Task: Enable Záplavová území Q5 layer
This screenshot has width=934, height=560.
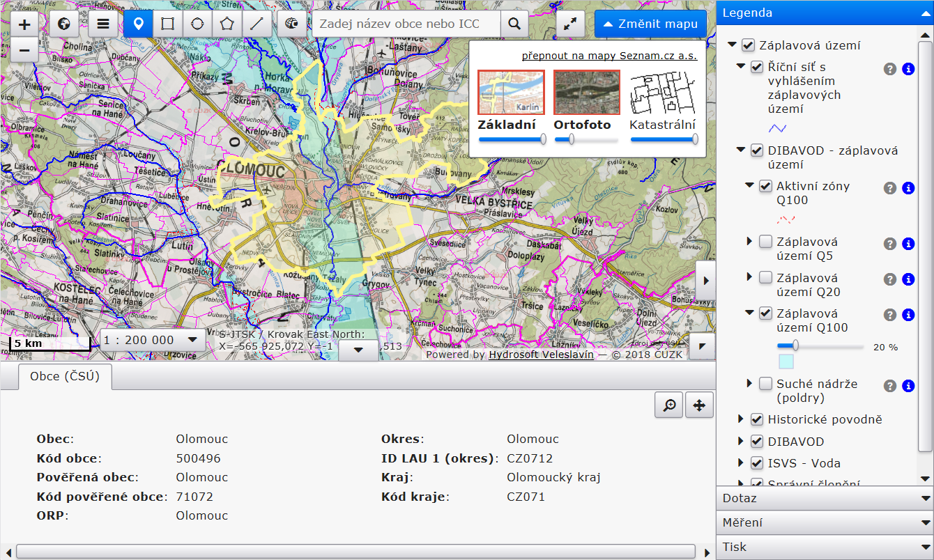Action: [x=765, y=242]
